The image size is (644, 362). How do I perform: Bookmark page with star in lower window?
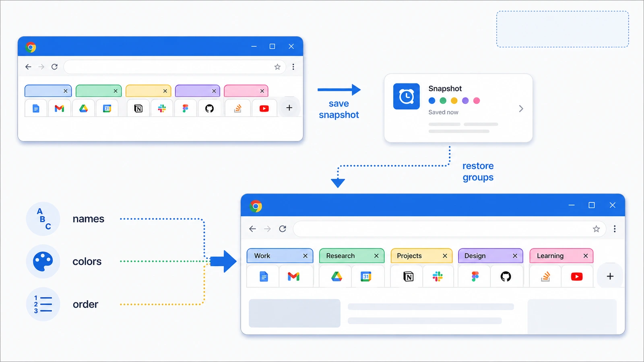[596, 229]
